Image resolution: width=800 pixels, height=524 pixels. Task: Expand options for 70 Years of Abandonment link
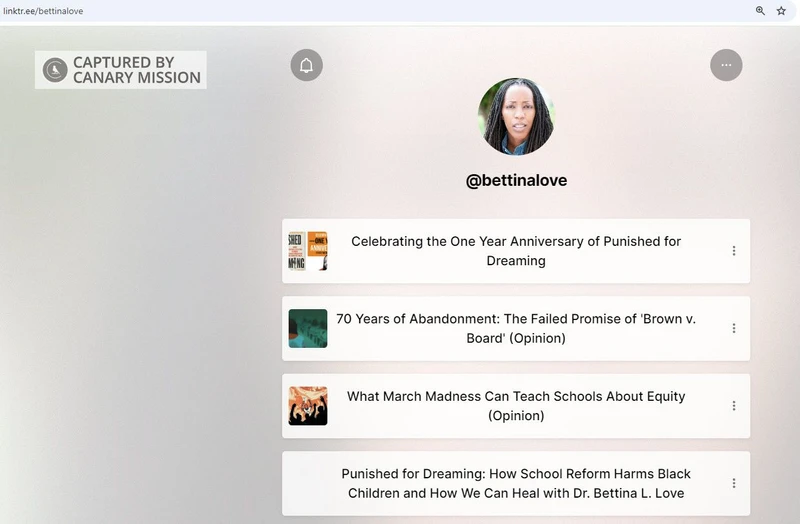click(x=733, y=328)
